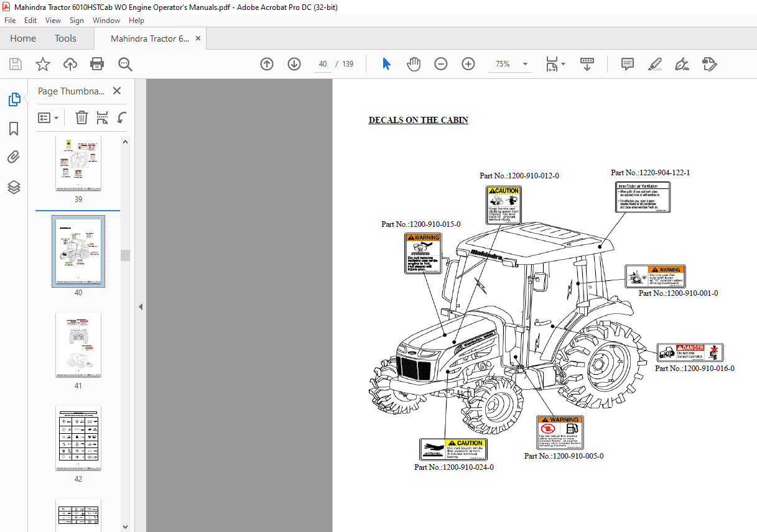Select page 39 thumbnail
This screenshot has height=532, width=757.
[x=78, y=163]
